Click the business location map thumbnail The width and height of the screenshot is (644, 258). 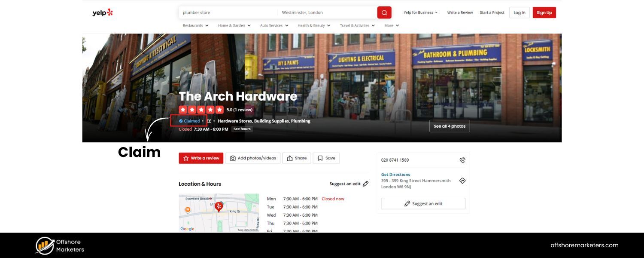pos(219,212)
